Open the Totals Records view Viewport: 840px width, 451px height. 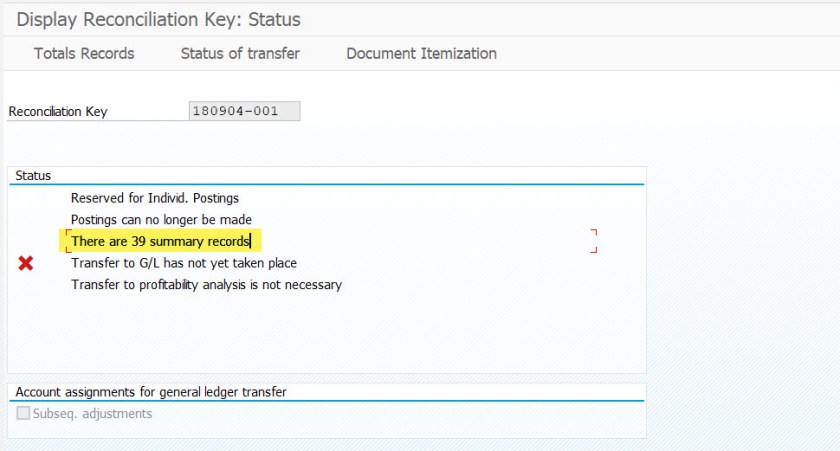click(x=84, y=53)
